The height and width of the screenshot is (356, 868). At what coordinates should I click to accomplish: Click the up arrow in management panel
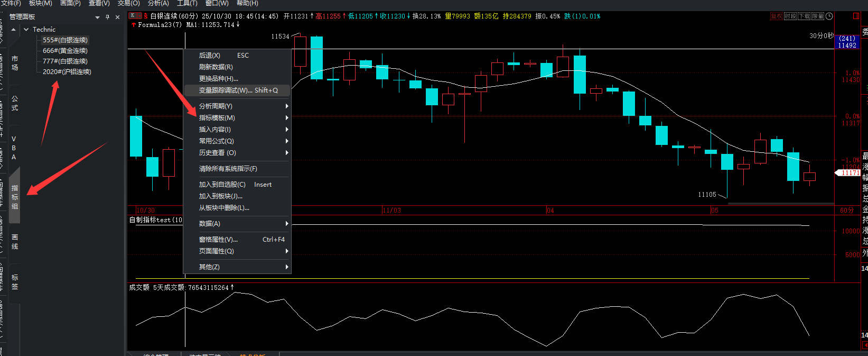14,30
